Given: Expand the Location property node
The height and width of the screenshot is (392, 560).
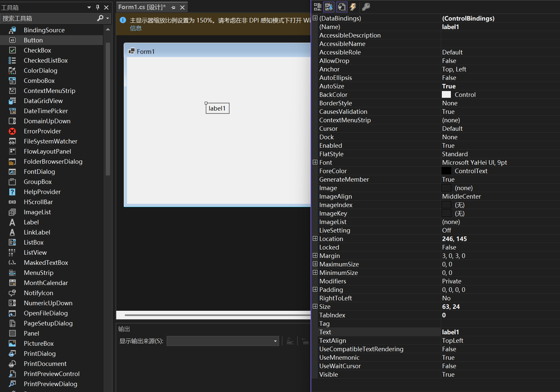Looking at the screenshot, I should [x=315, y=238].
